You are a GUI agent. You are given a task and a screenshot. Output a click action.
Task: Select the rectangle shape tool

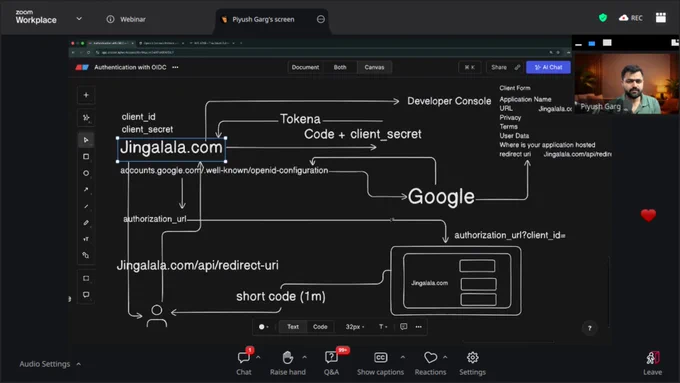tap(86, 156)
